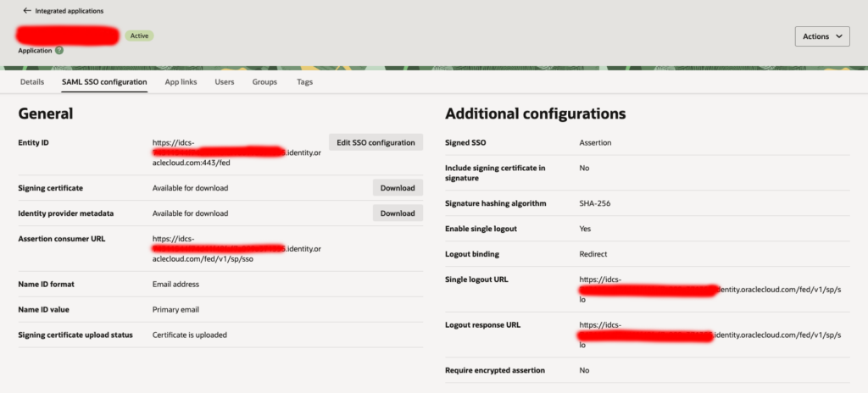Switch to the Details tab

pos(32,82)
